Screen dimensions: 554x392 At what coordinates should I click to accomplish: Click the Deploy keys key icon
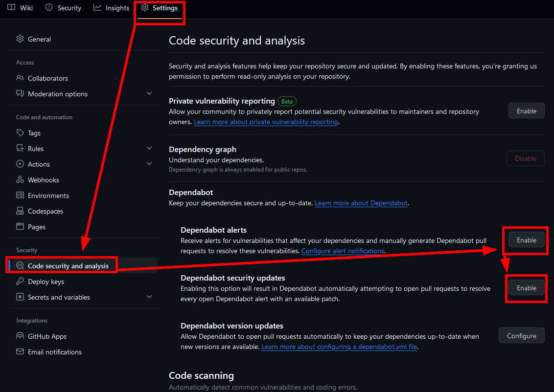(x=20, y=282)
